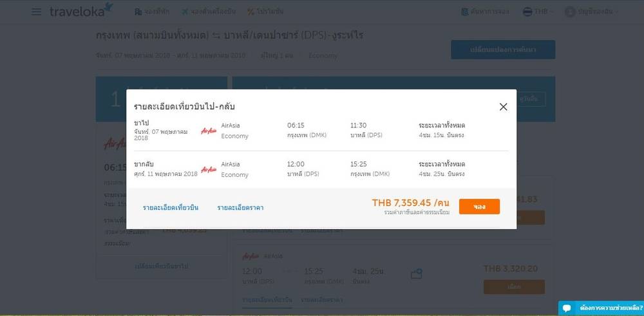This screenshot has width=644, height=316.
Task: Expand the account menu dropdown
Action: (x=592, y=12)
